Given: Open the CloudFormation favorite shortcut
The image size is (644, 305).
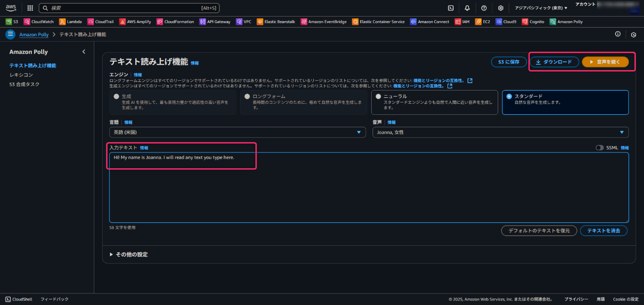Looking at the screenshot, I should click(175, 22).
